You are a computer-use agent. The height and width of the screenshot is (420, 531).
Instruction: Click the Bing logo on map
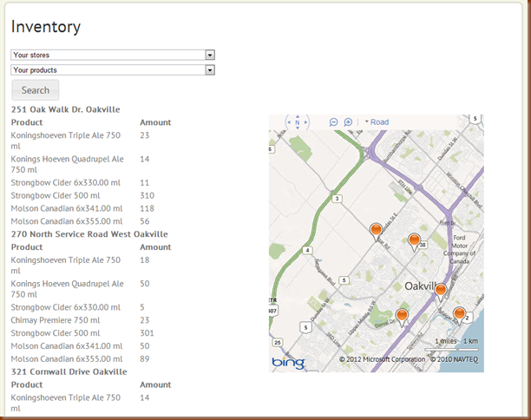pyautogui.click(x=288, y=362)
